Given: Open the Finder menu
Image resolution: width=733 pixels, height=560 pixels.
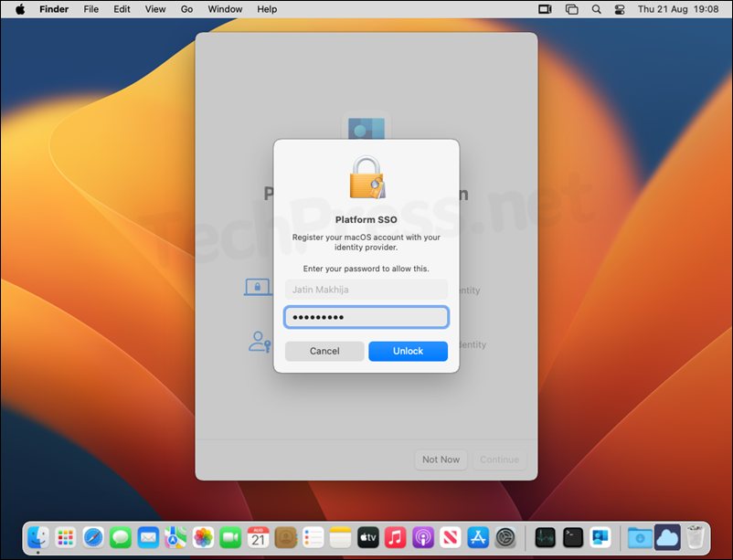Looking at the screenshot, I should [x=54, y=9].
